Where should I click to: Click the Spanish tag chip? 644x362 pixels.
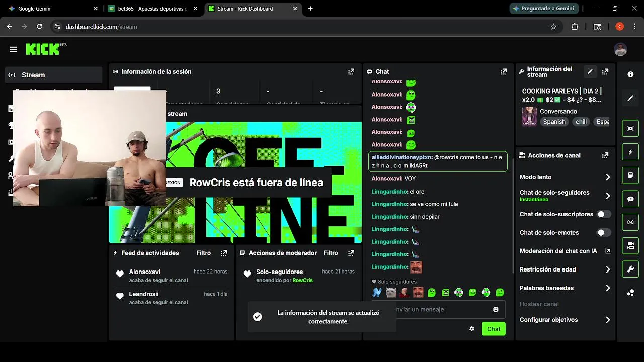point(554,122)
